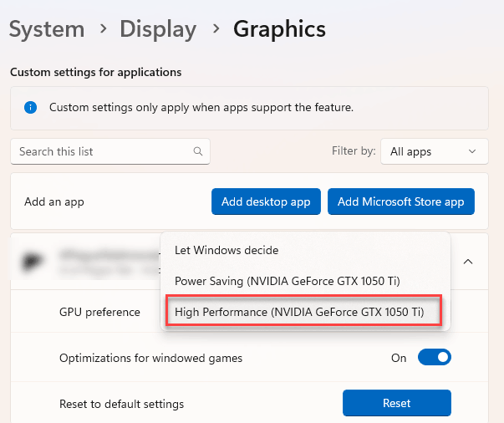Click the custom settings info message text
The width and height of the screenshot is (504, 423).
coord(201,107)
